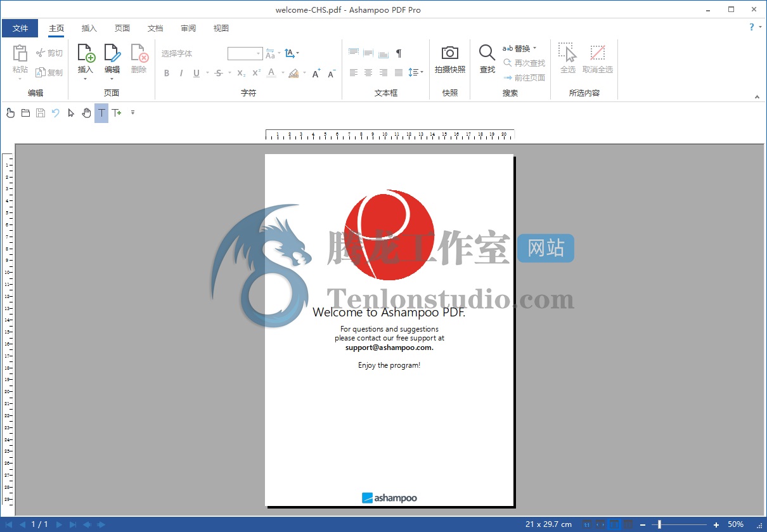The height and width of the screenshot is (532, 767).
Task: Click the zoom out minus button
Action: point(643,524)
